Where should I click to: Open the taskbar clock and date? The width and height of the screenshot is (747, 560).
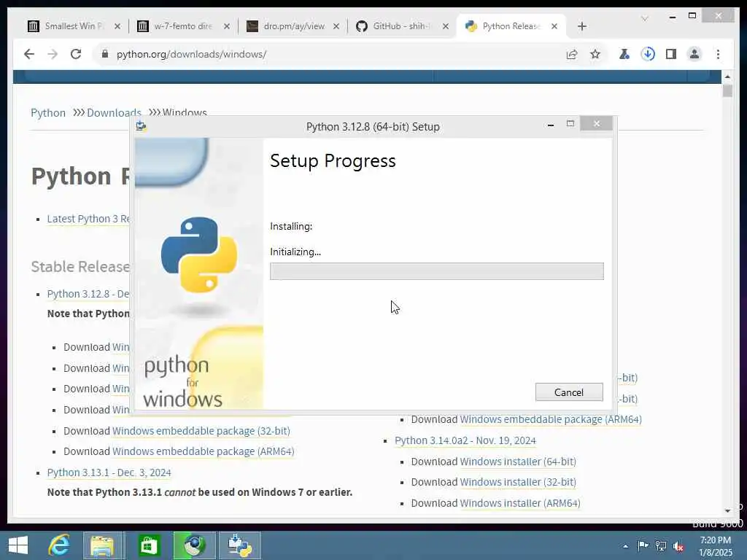click(x=716, y=547)
